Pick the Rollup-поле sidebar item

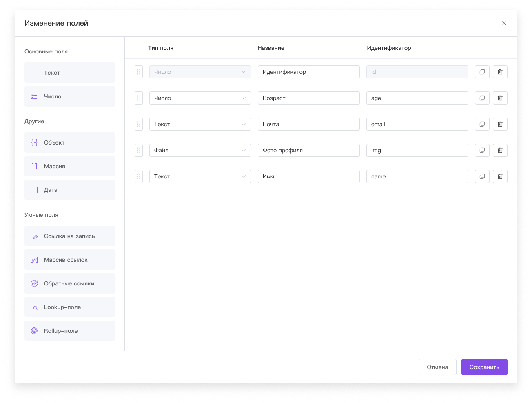pos(69,331)
